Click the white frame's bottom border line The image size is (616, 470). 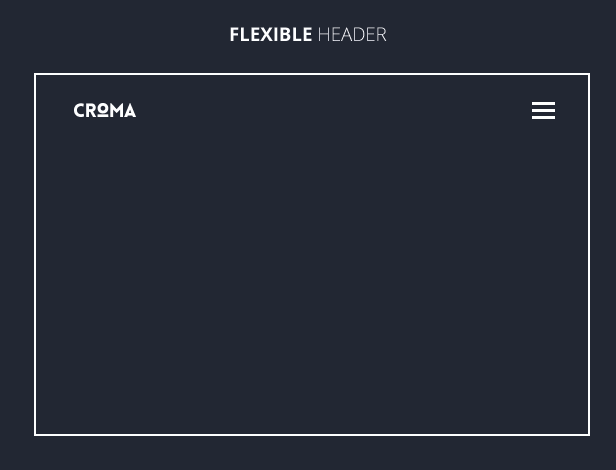tap(312, 435)
